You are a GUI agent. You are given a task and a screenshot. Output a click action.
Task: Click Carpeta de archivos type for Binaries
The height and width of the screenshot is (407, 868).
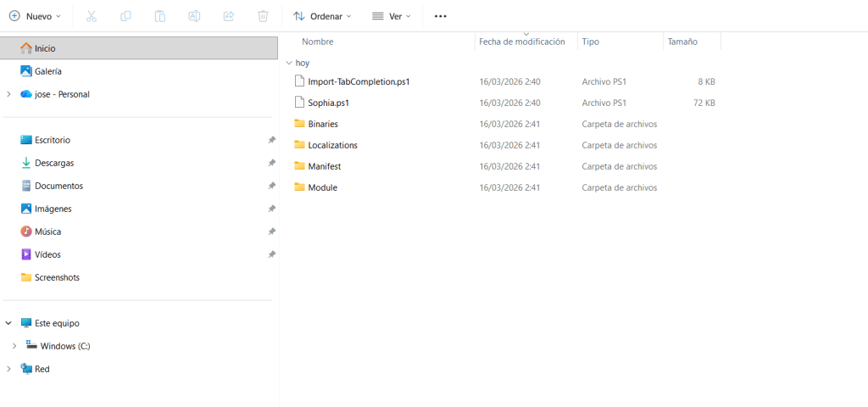[620, 124]
